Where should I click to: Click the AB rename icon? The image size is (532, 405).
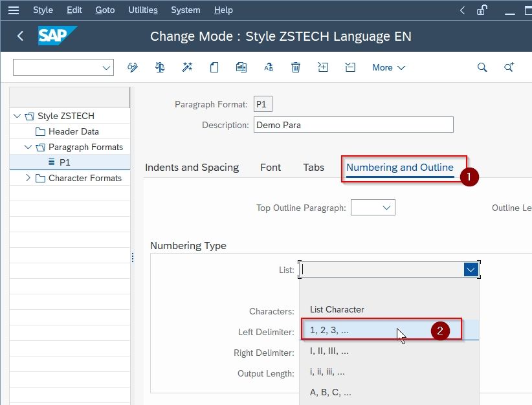pyautogui.click(x=269, y=67)
